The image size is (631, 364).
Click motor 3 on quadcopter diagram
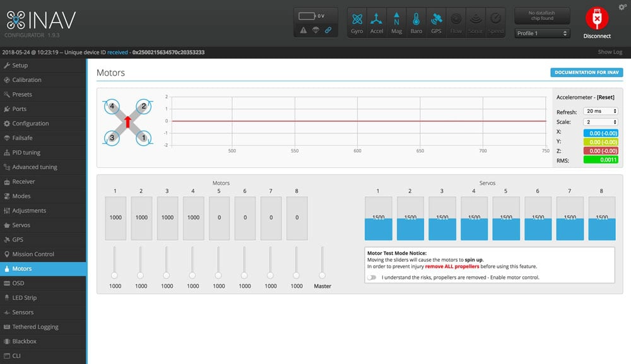112,138
